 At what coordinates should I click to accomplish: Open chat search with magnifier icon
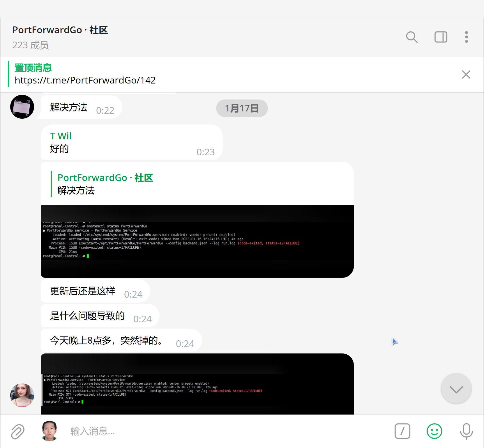(412, 37)
